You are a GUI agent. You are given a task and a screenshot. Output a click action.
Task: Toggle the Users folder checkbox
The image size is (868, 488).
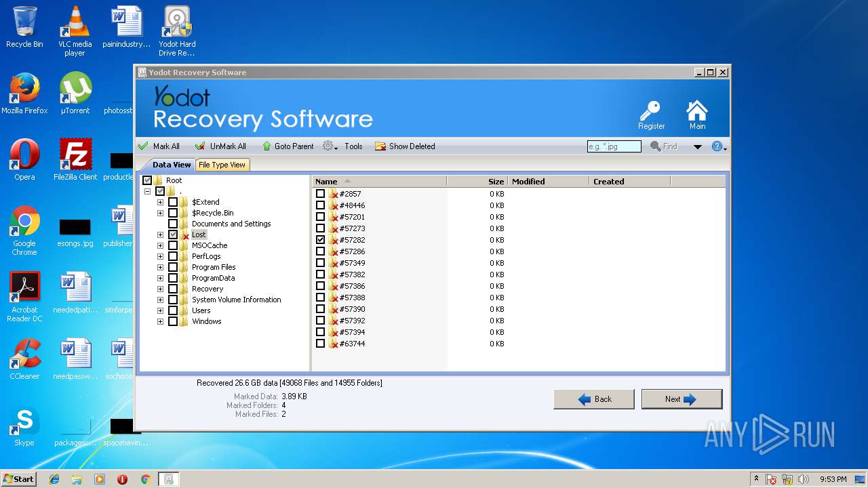click(x=173, y=310)
